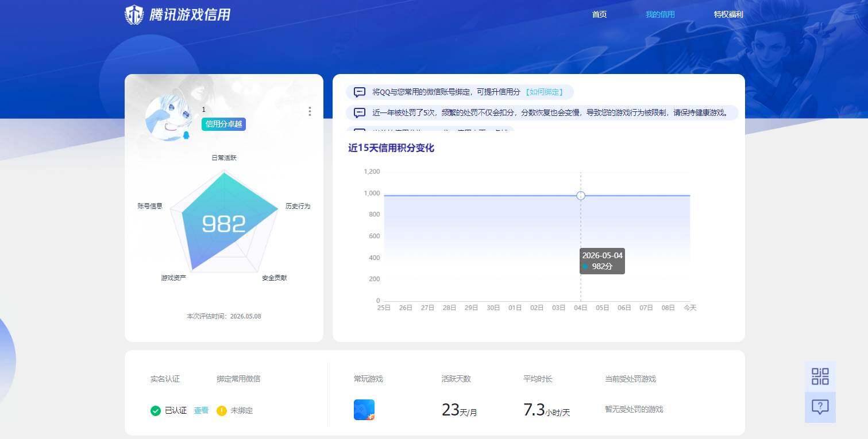The height and width of the screenshot is (439, 868).
Task: Click the 常玩游戏 label
Action: 368,379
